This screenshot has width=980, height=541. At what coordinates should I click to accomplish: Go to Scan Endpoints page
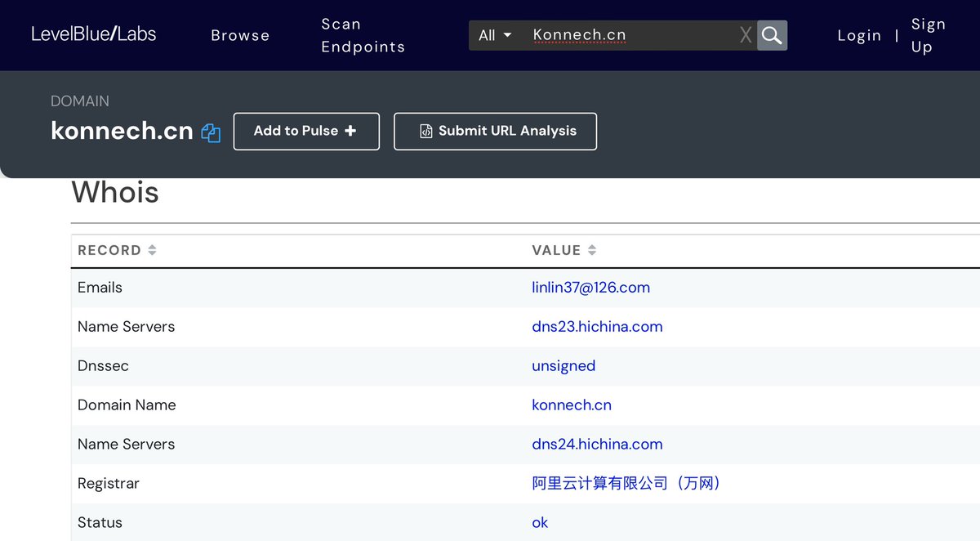[363, 35]
